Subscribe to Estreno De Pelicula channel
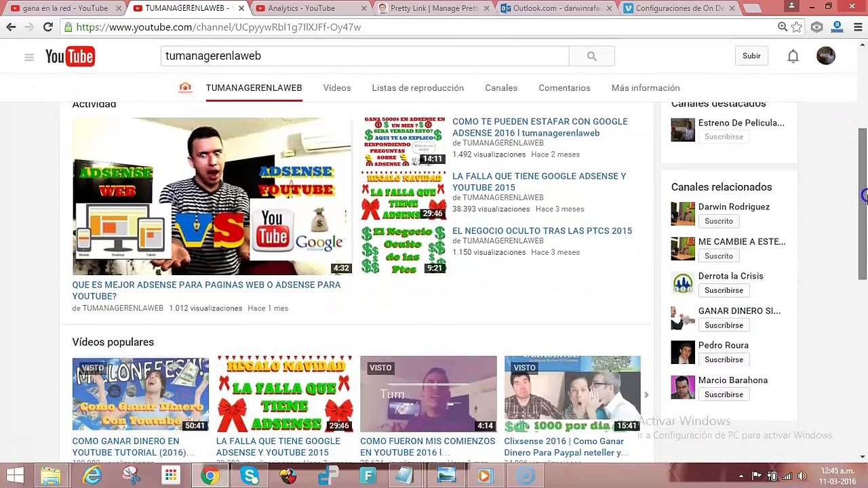 click(724, 137)
